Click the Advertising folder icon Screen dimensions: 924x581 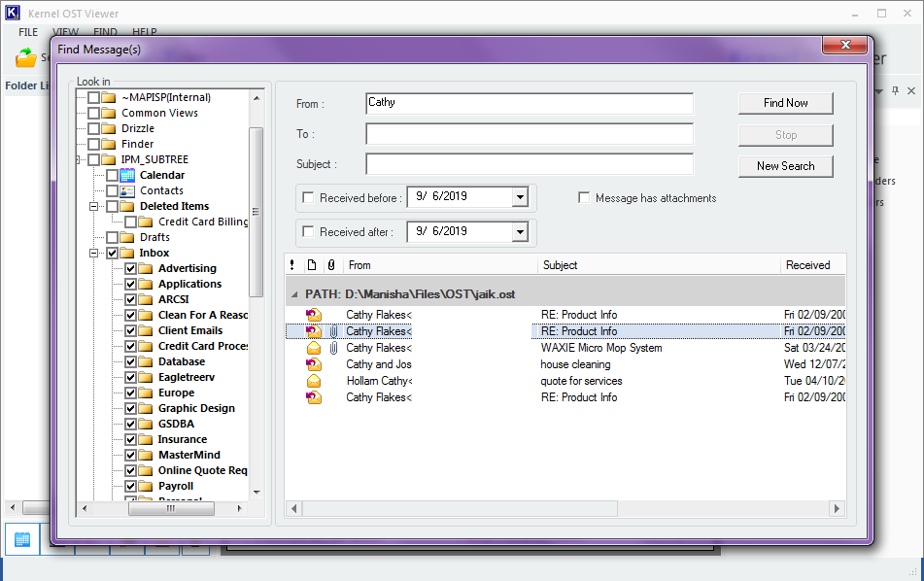(146, 269)
